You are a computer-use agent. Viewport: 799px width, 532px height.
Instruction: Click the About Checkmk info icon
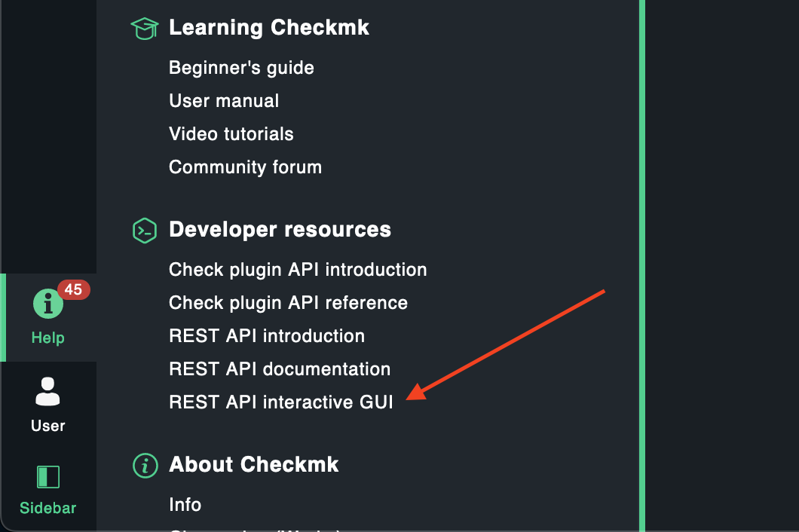pos(144,465)
